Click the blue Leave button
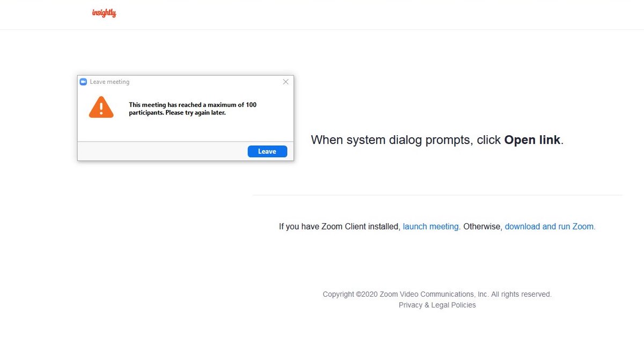Screen dimensions: 644x344 click(267, 151)
